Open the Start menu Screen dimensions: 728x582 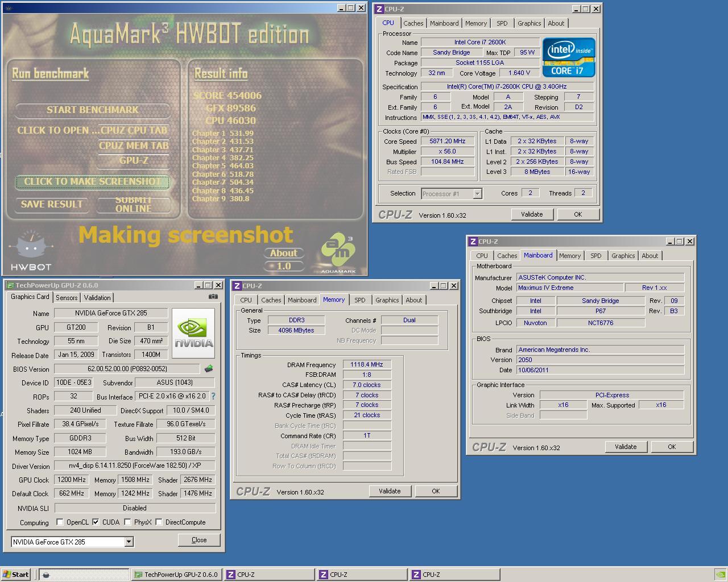point(15,575)
